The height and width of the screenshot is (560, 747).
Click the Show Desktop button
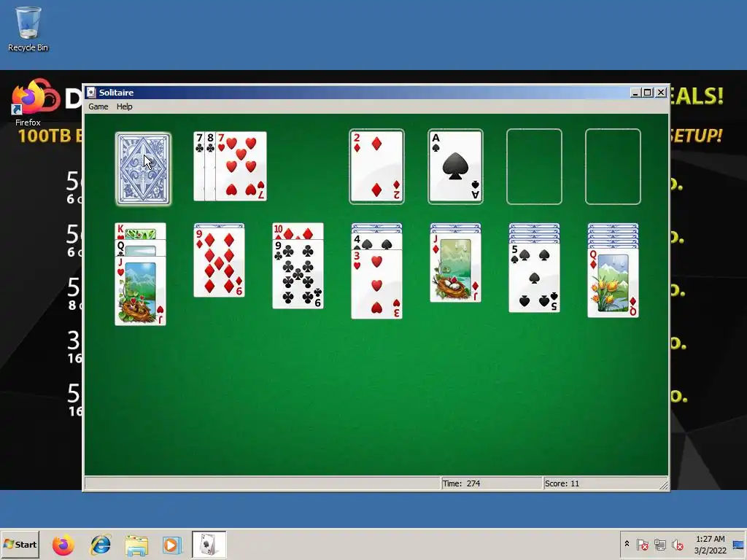(739, 544)
